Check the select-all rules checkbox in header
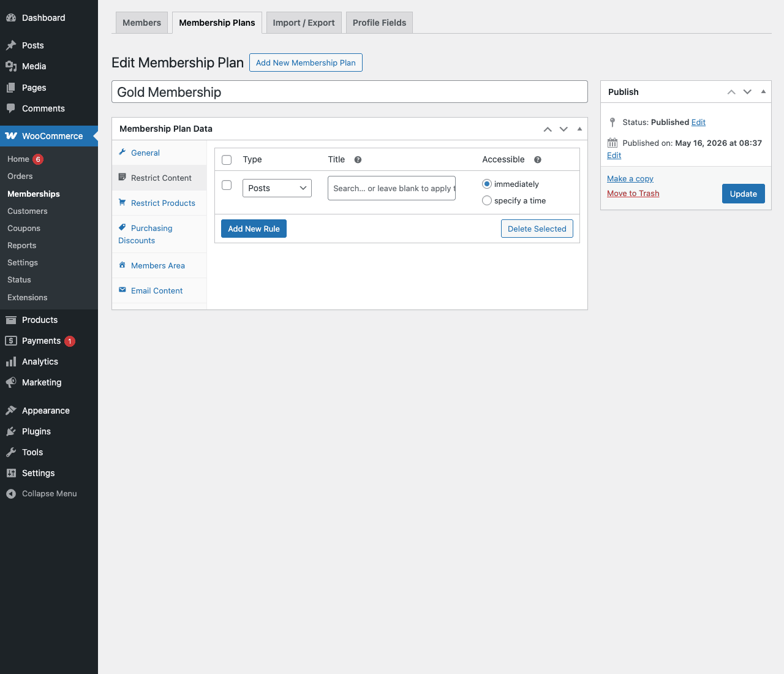The width and height of the screenshot is (784, 674). [227, 160]
